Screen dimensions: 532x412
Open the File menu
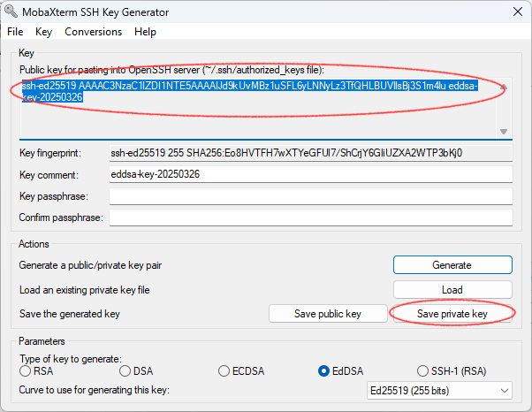click(15, 32)
